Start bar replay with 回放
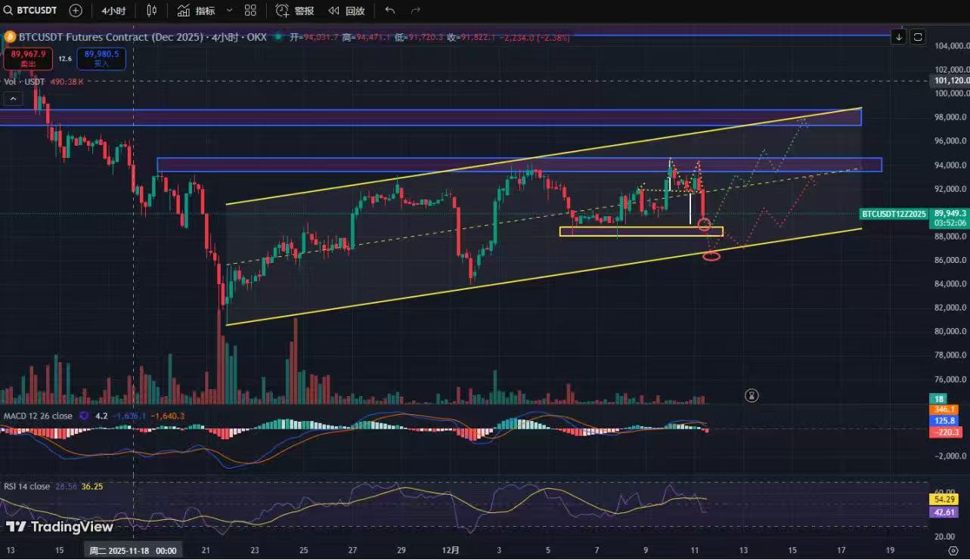This screenshot has width=970, height=560. [x=347, y=11]
